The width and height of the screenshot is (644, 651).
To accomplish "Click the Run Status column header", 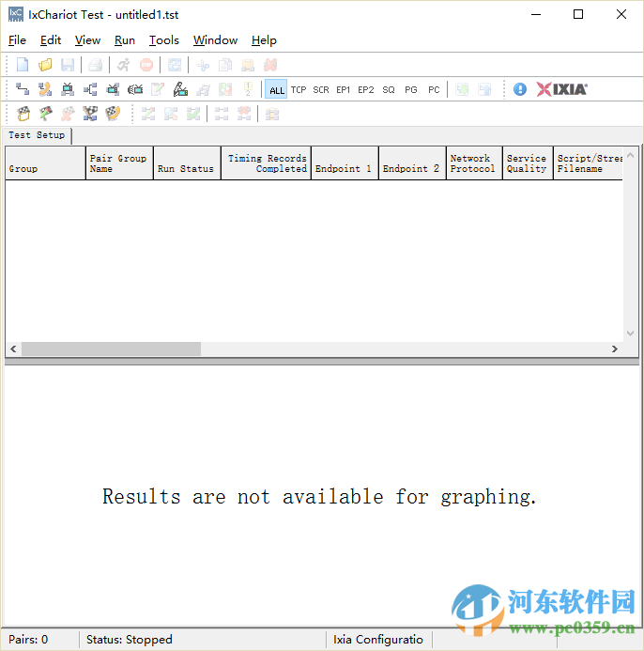I will coord(187,163).
